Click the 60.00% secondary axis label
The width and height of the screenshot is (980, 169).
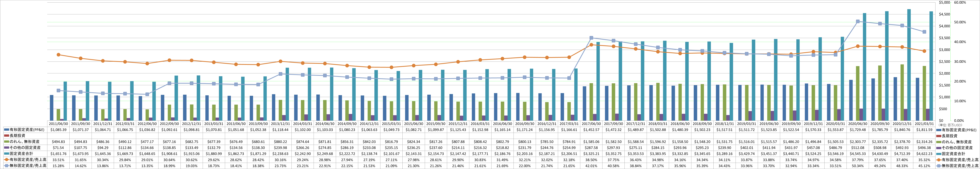[960, 2]
